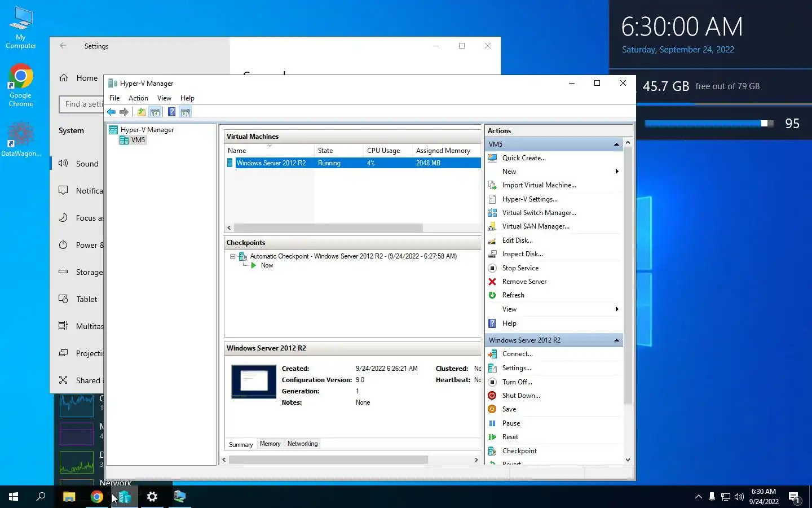Click the Find a setting search box
Screen dimensions: 812x508
[82, 104]
